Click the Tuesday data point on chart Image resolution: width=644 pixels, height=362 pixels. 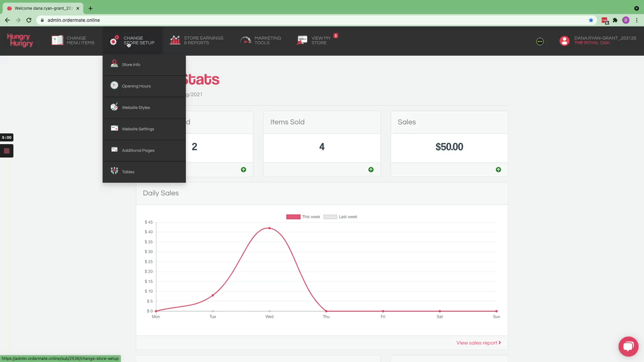click(x=213, y=295)
